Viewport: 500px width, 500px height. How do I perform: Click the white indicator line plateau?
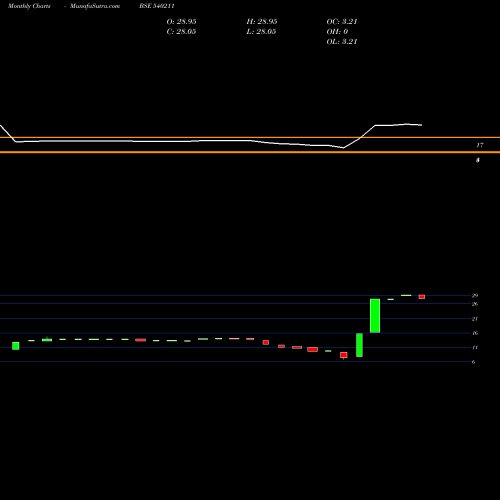(398, 125)
